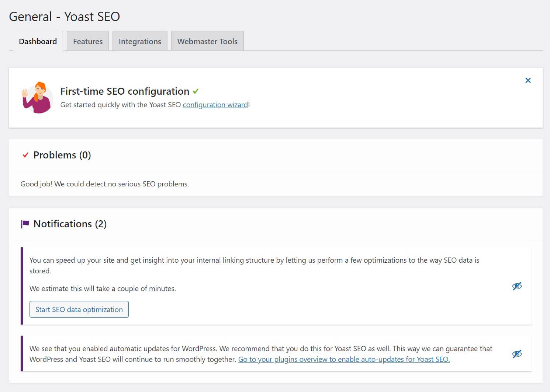
Task: Go to the Webmaster Tools tab
Action: [x=207, y=41]
